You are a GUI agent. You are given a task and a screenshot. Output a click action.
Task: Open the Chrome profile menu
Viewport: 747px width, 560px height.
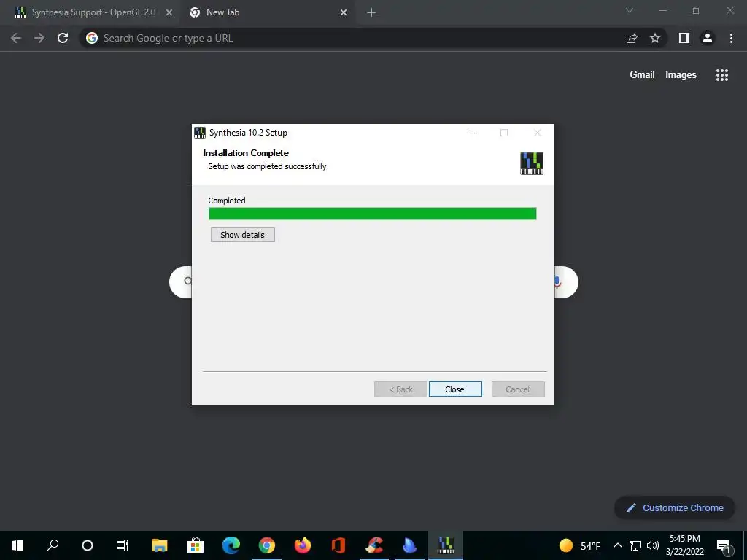(708, 38)
